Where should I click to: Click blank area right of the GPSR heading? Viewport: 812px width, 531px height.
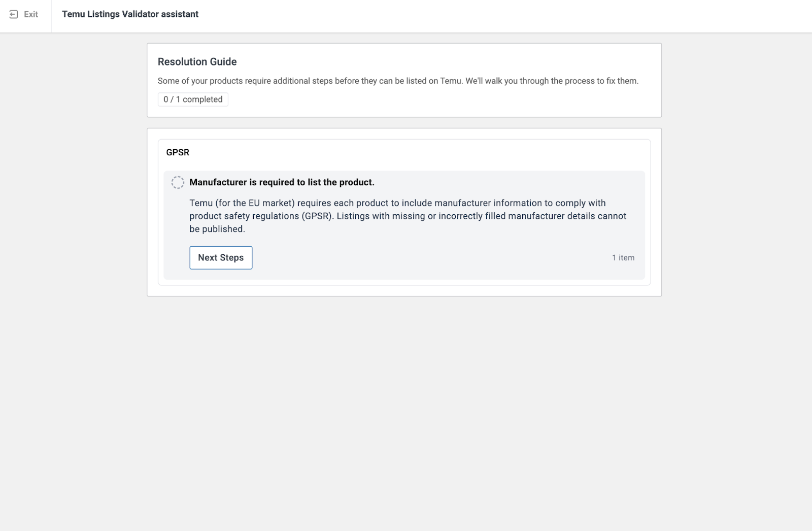tap(406, 152)
